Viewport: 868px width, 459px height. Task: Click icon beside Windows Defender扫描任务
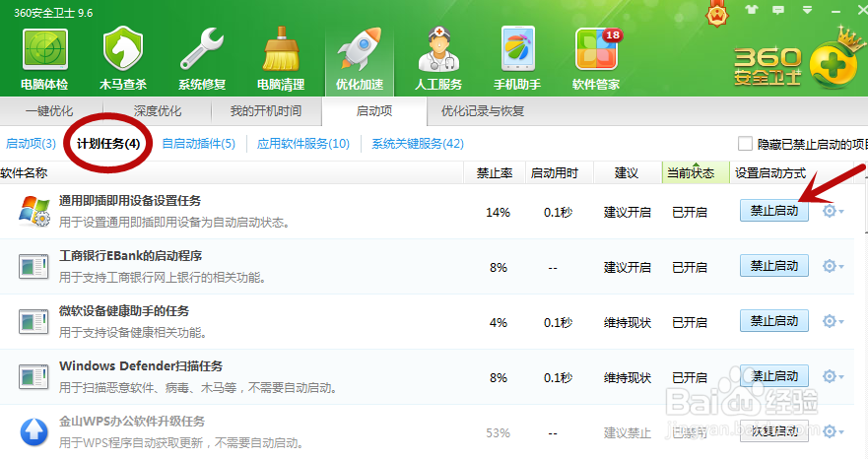pyautogui.click(x=33, y=376)
